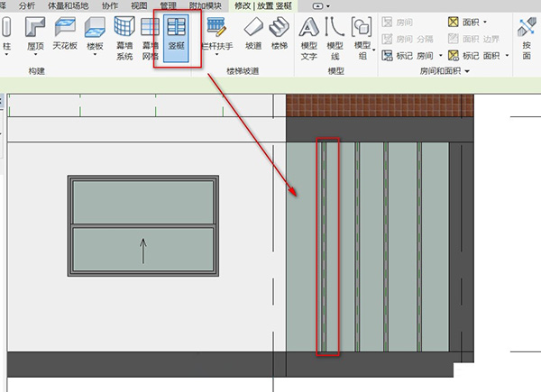Open the 管理 ribbon tab
The width and height of the screenshot is (541, 392).
pos(168,5)
